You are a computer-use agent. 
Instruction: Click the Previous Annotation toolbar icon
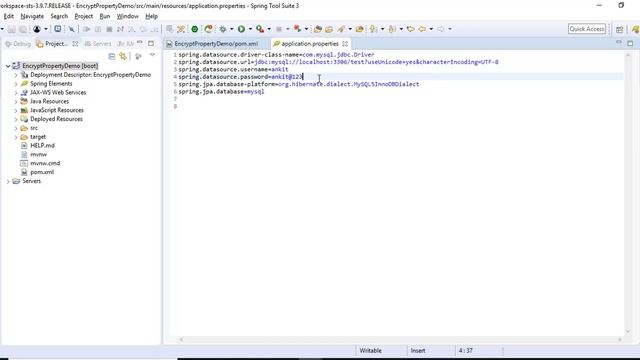(392, 29)
